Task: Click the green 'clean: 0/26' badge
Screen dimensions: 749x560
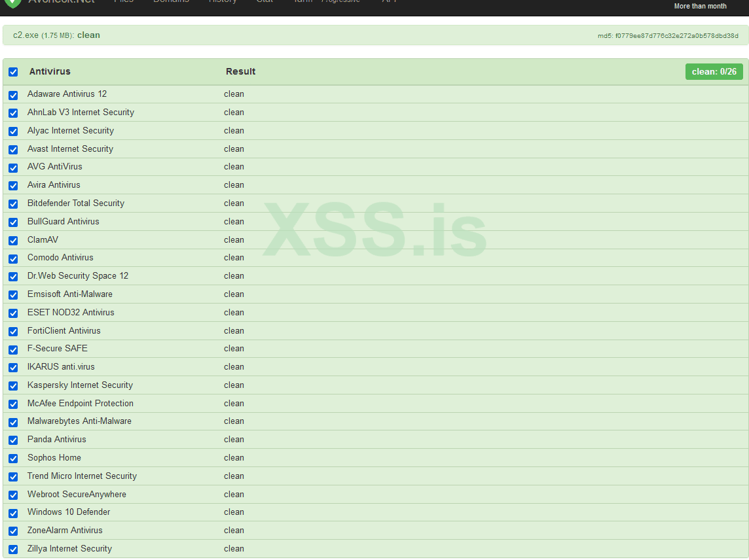Action: (714, 71)
